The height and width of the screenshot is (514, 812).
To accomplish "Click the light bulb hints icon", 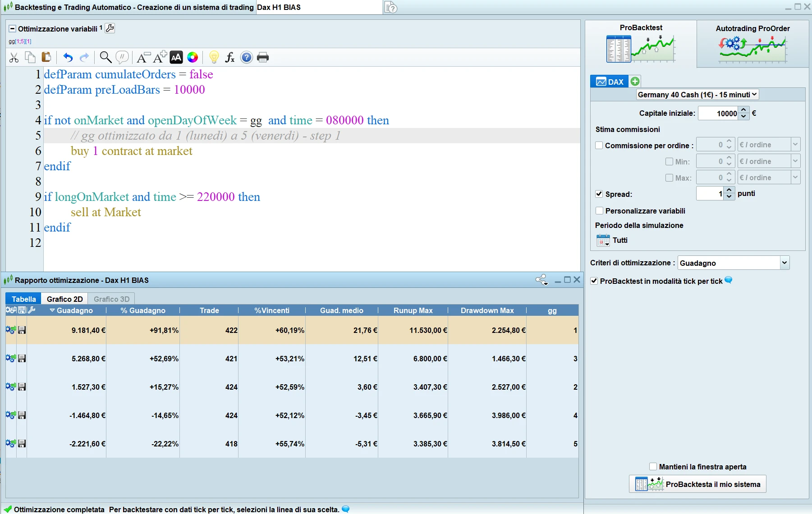I will click(x=214, y=57).
